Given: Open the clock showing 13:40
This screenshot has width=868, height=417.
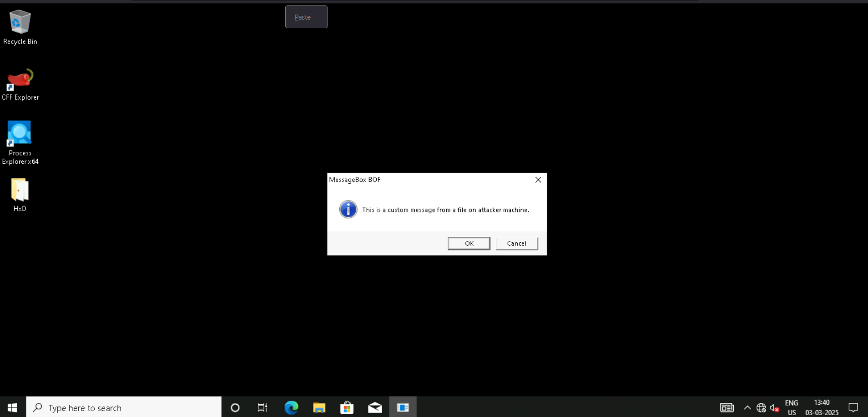Looking at the screenshot, I should point(822,407).
